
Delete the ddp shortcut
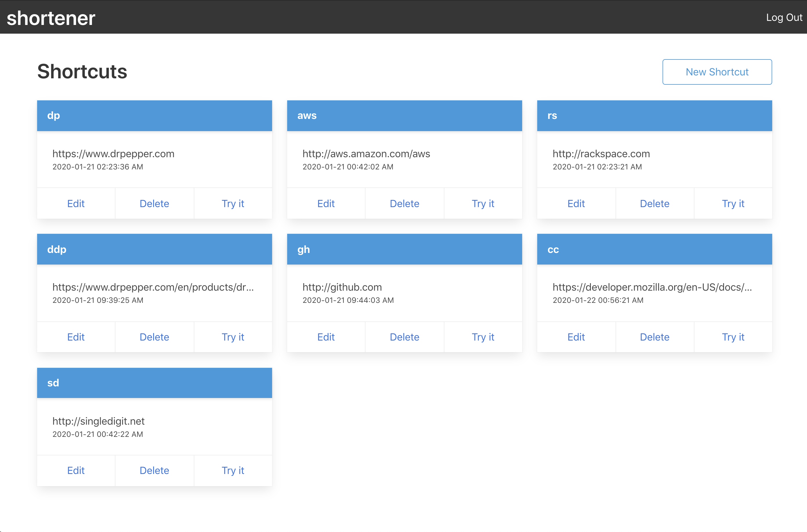(154, 337)
